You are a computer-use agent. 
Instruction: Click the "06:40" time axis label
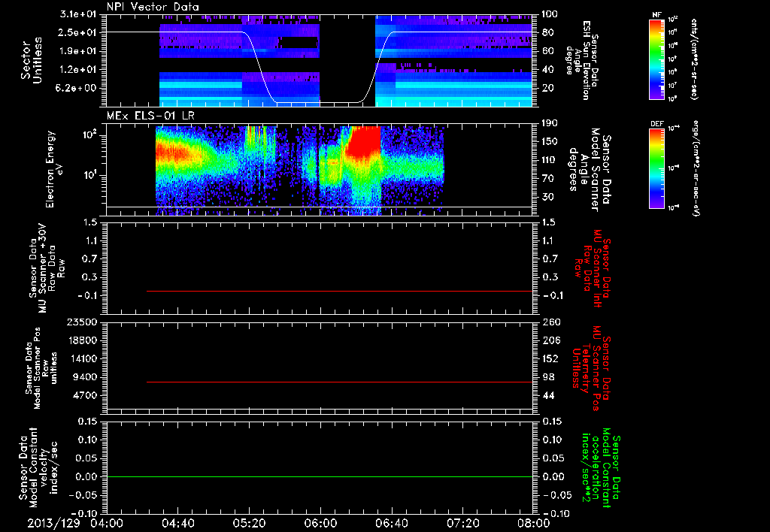tap(391, 523)
